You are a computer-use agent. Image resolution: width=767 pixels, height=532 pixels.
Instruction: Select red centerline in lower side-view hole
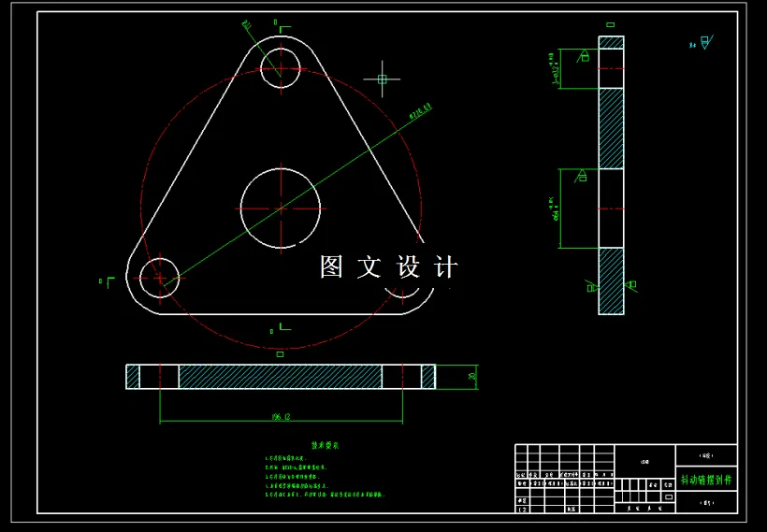(611, 208)
